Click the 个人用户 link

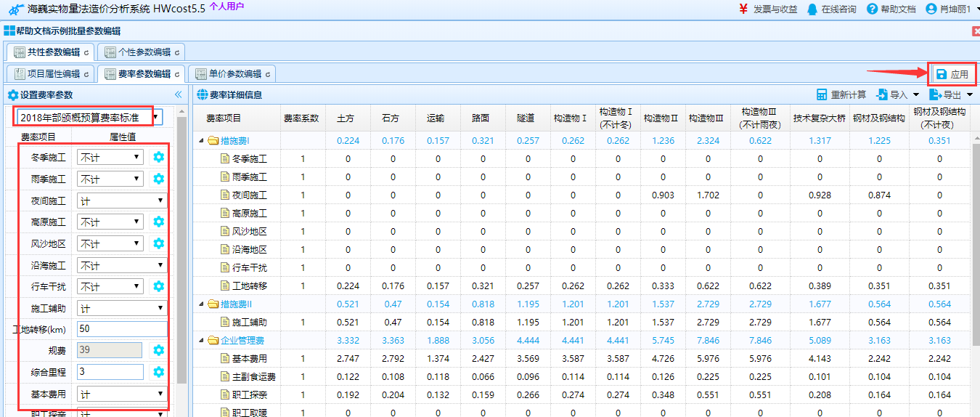226,7
